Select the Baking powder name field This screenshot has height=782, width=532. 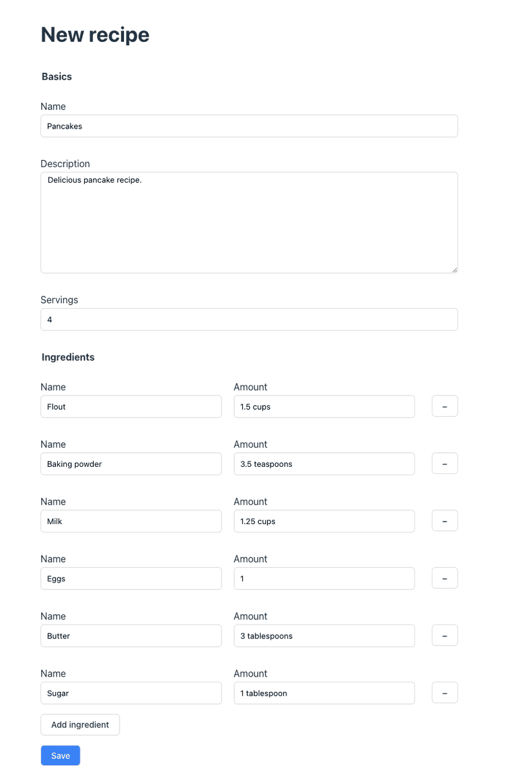(131, 464)
